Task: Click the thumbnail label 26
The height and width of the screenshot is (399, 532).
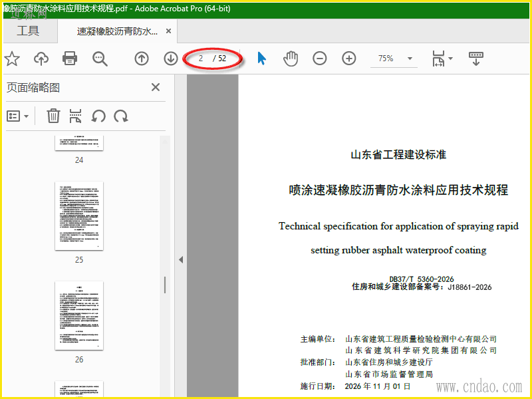Action: pyautogui.click(x=79, y=360)
